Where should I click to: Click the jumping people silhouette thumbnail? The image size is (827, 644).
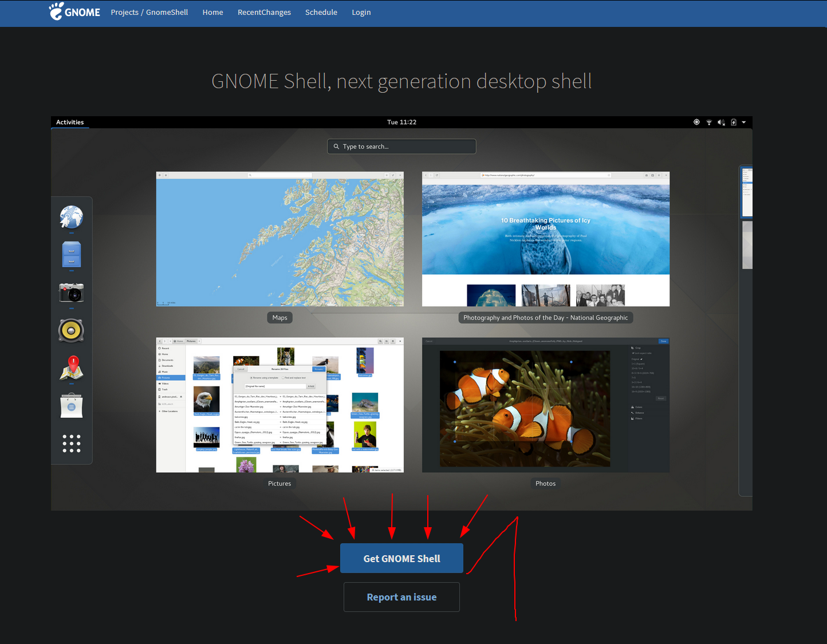206,437
